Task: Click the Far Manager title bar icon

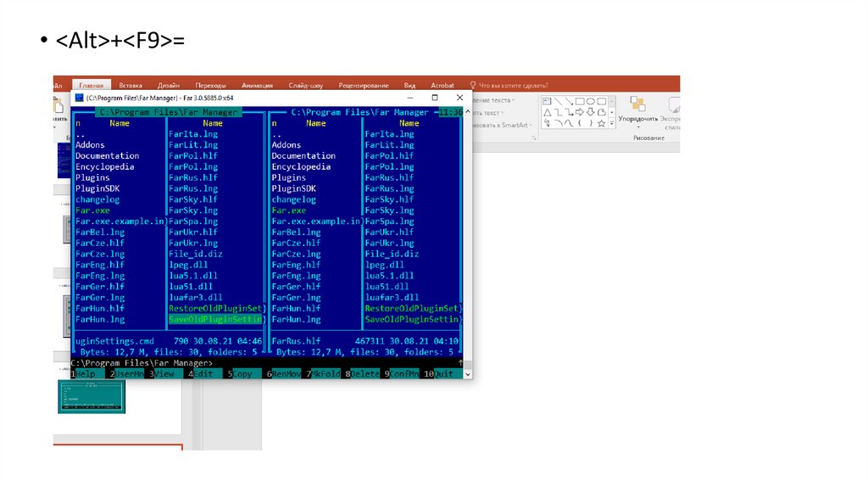Action: [79, 98]
